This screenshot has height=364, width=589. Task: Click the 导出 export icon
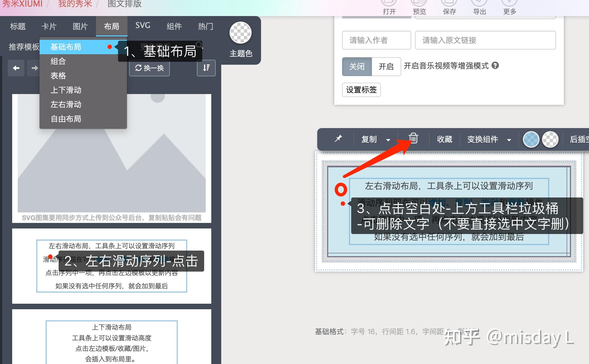[479, 3]
